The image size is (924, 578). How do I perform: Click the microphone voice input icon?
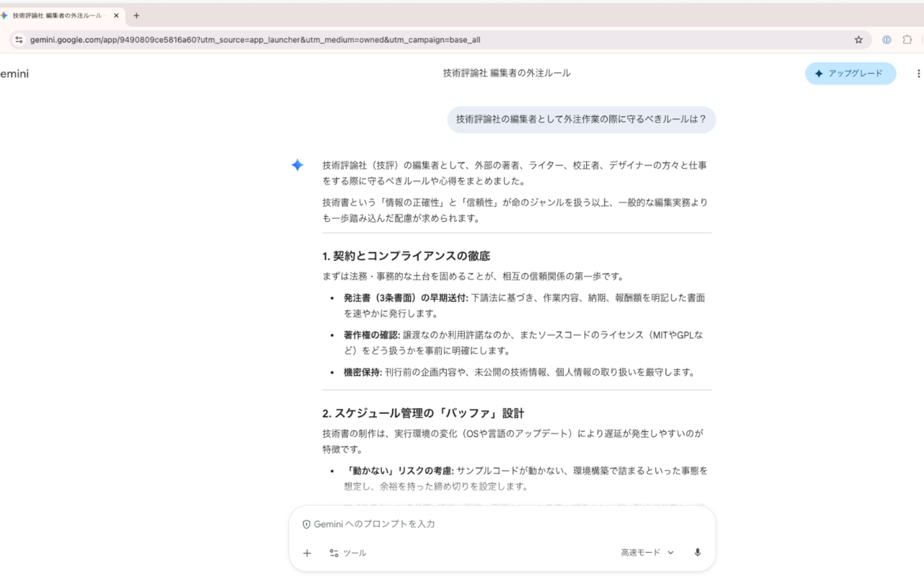pyautogui.click(x=697, y=553)
